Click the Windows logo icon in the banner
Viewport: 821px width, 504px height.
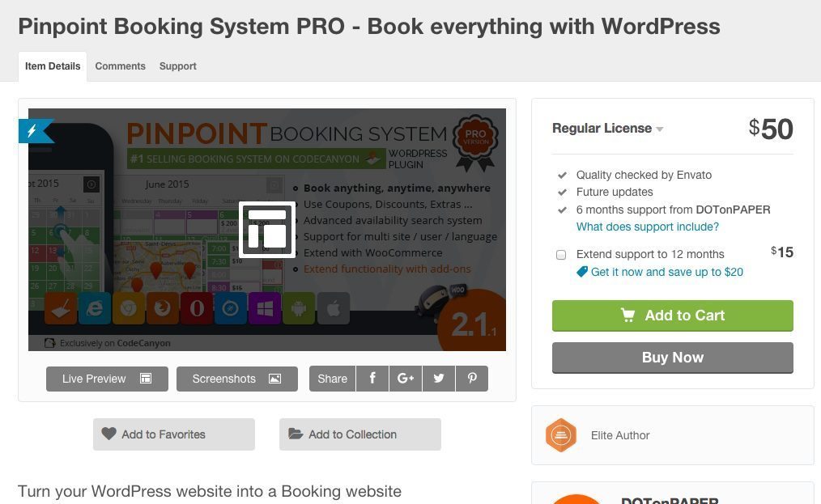tap(265, 308)
